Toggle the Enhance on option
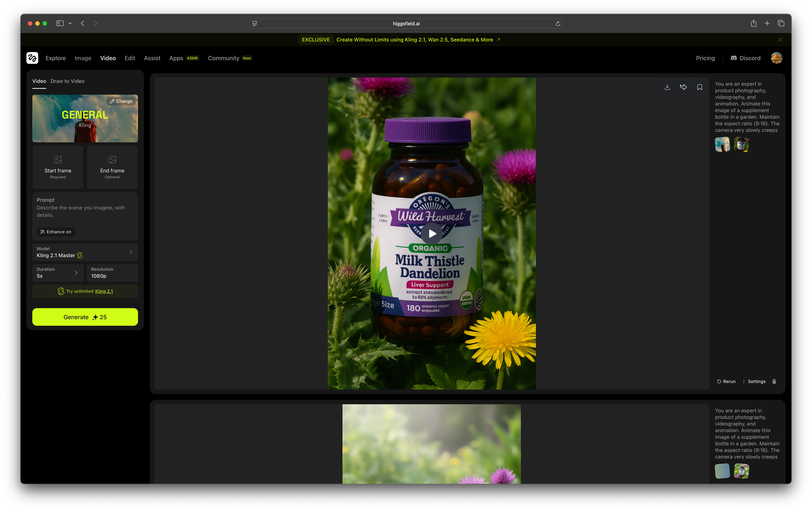Image resolution: width=812 pixels, height=511 pixels. point(56,232)
